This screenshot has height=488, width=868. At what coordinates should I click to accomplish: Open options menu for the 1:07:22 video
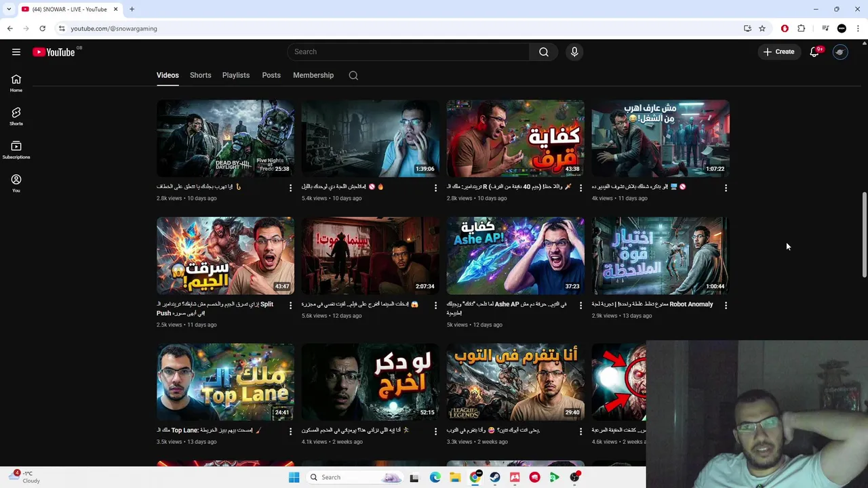(726, 188)
